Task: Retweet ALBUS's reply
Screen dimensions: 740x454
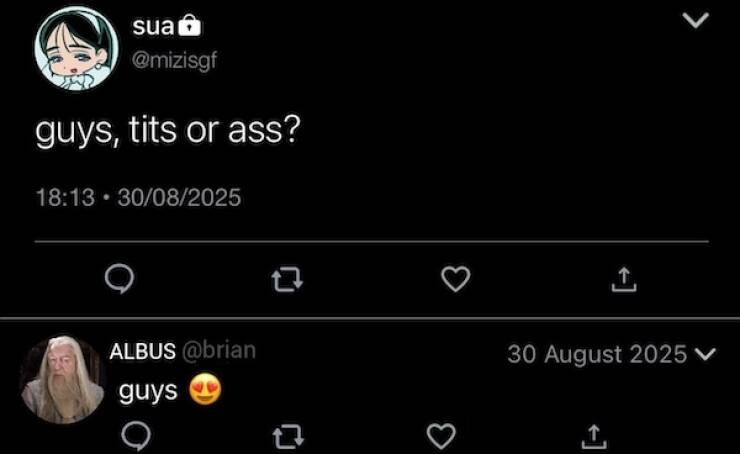Action: [288, 435]
